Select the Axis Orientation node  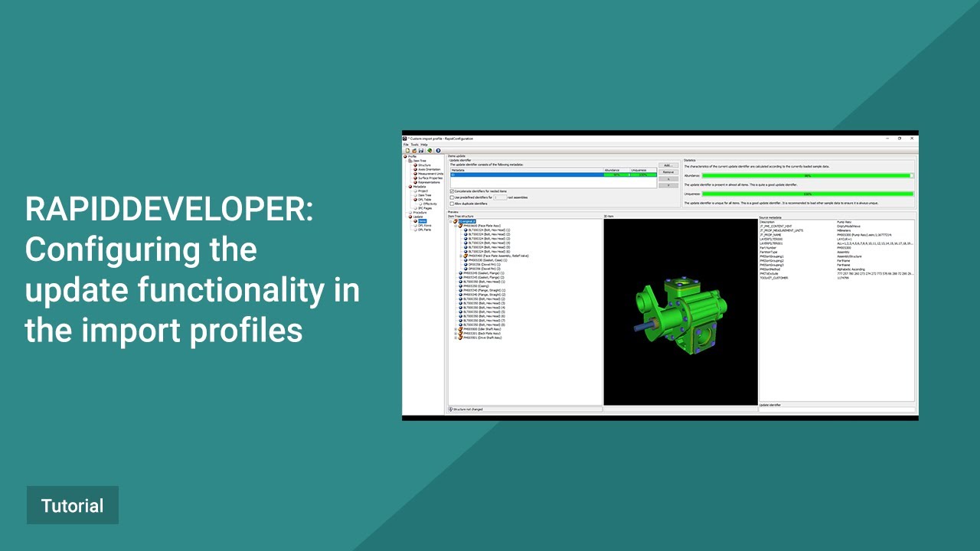point(430,169)
